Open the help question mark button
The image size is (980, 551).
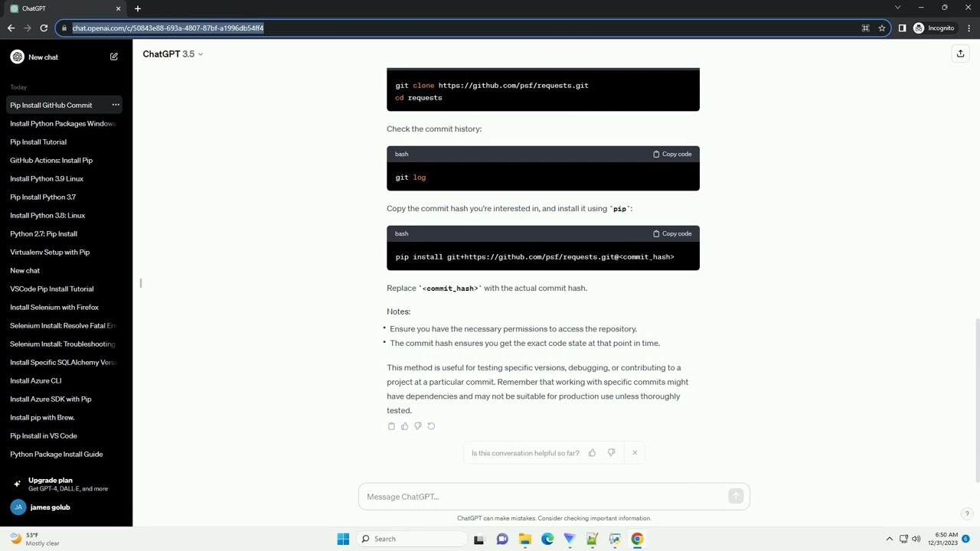click(x=967, y=514)
